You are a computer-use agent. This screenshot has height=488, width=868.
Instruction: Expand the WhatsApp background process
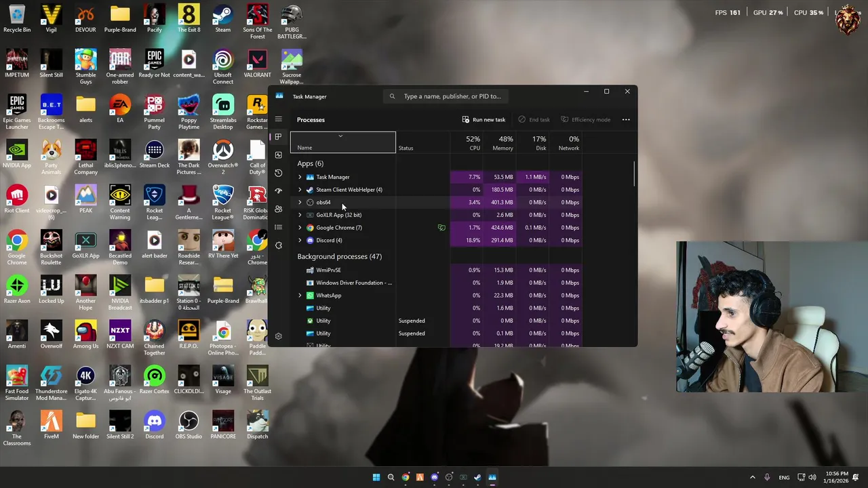[x=300, y=296]
